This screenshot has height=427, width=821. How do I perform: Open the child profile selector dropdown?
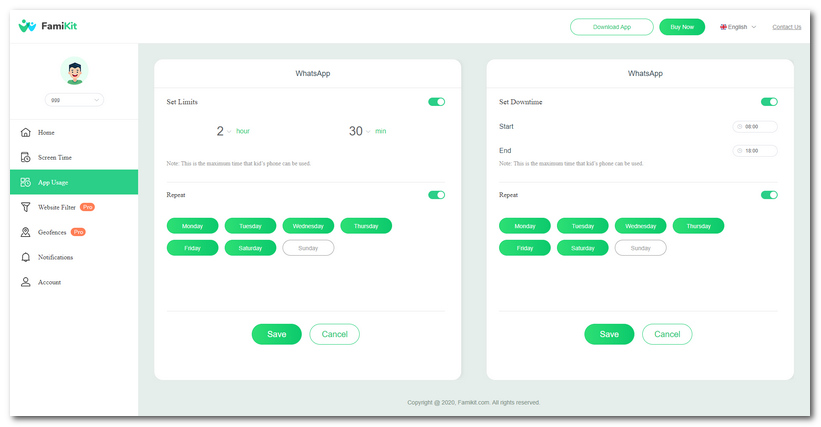pyautogui.click(x=74, y=100)
